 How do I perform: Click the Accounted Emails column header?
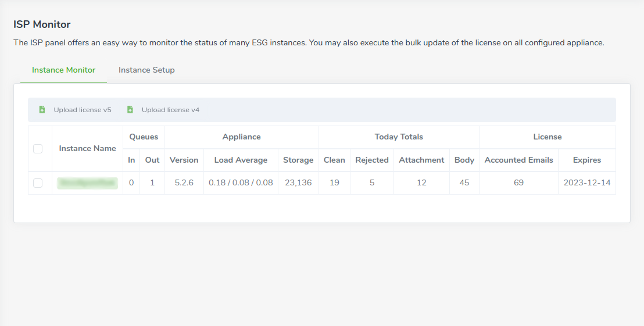pyautogui.click(x=518, y=160)
